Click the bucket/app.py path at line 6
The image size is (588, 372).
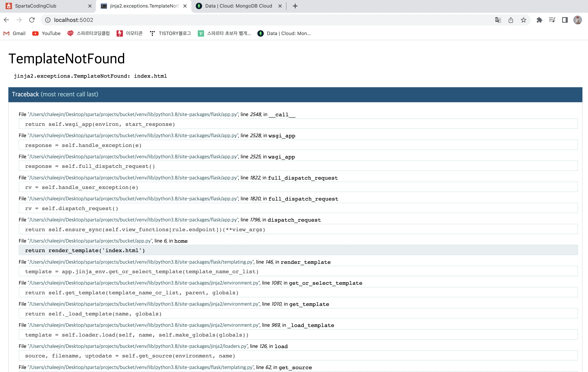point(90,241)
